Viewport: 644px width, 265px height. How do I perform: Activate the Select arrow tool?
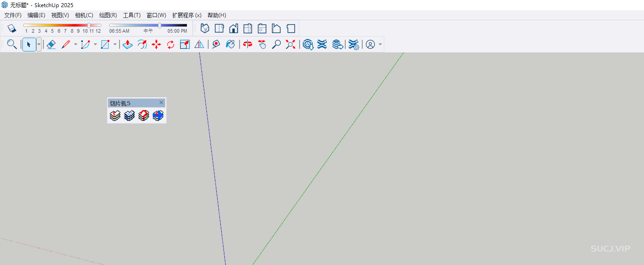tap(29, 44)
